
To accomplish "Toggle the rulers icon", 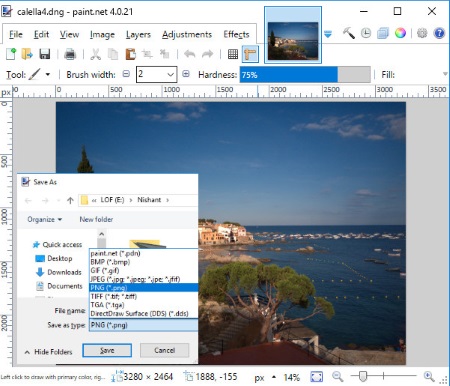I will tap(250, 54).
